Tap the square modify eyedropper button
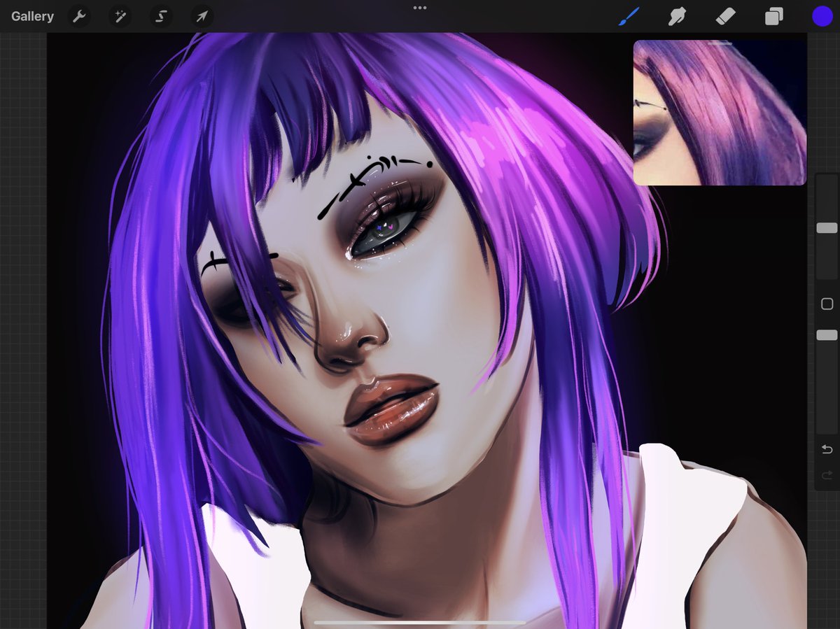840x629 pixels. click(827, 304)
